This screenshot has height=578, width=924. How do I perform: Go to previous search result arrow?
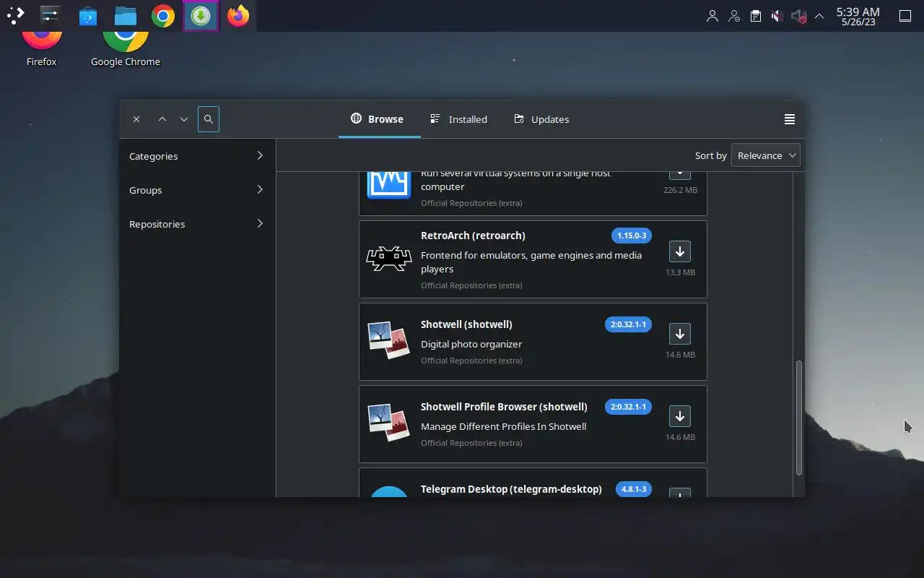tap(162, 119)
